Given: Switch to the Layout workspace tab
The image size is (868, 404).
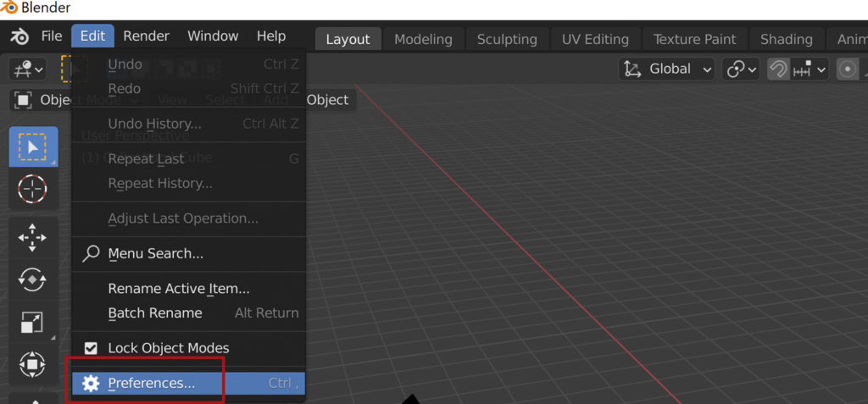Looking at the screenshot, I should coord(348,39).
